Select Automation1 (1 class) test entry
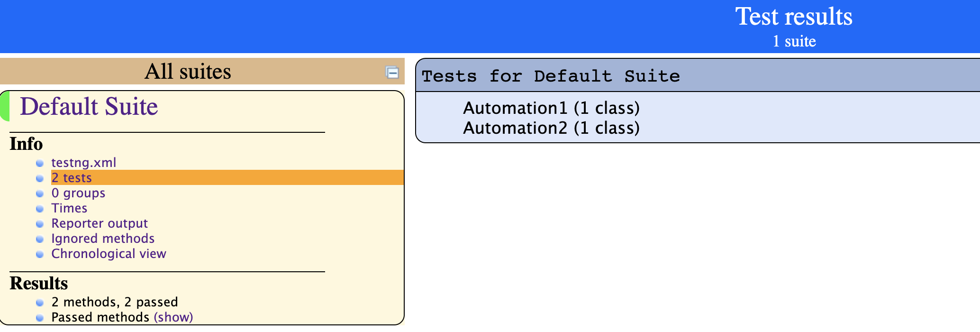 (x=551, y=108)
